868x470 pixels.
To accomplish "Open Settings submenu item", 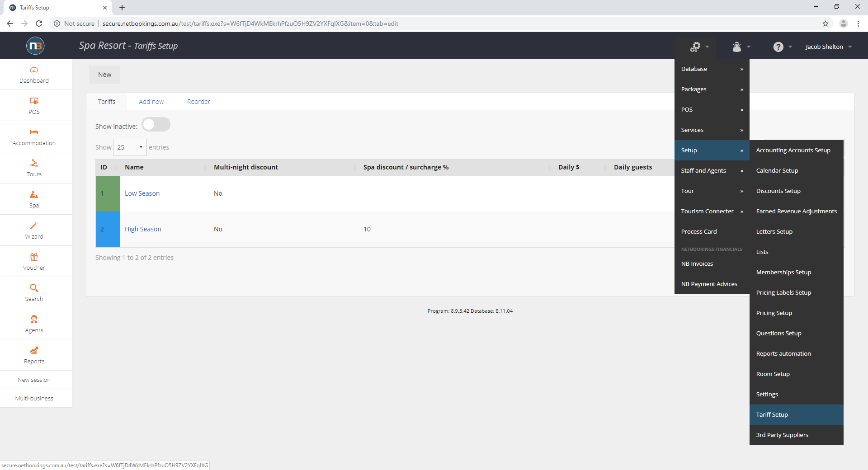I will tap(797, 394).
